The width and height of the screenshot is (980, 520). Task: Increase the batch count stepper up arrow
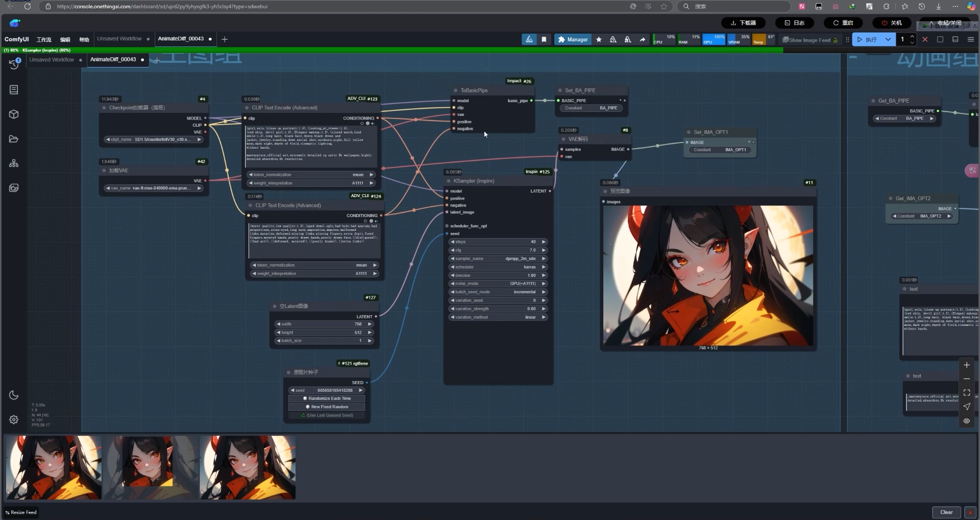tap(912, 36)
